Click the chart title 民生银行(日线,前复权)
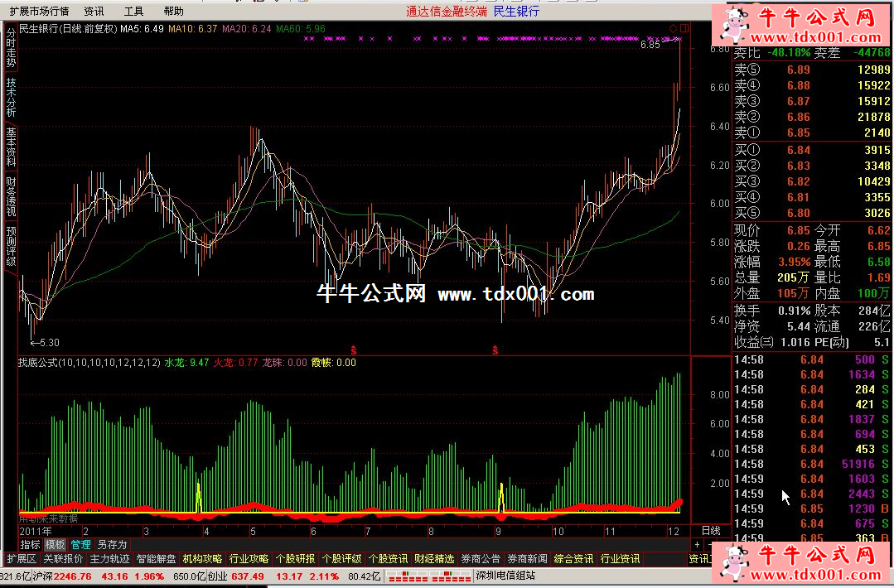This screenshot has height=588, width=894. click(69, 28)
